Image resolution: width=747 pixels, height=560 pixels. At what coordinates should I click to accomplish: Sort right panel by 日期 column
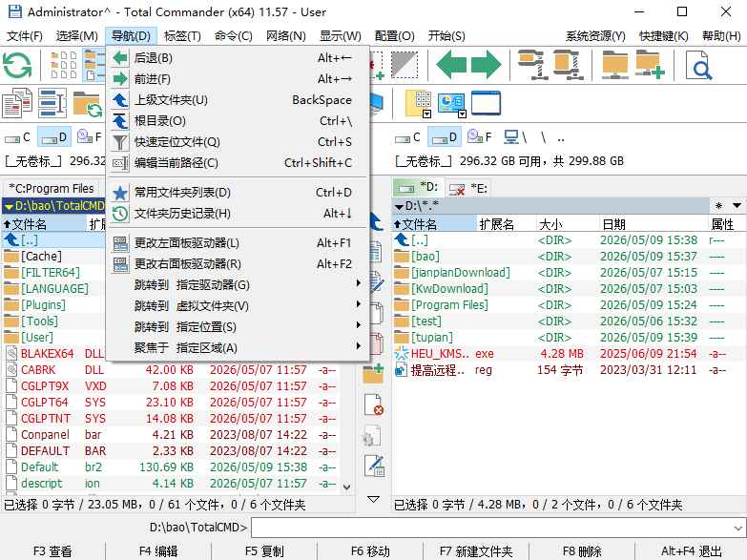coord(653,224)
